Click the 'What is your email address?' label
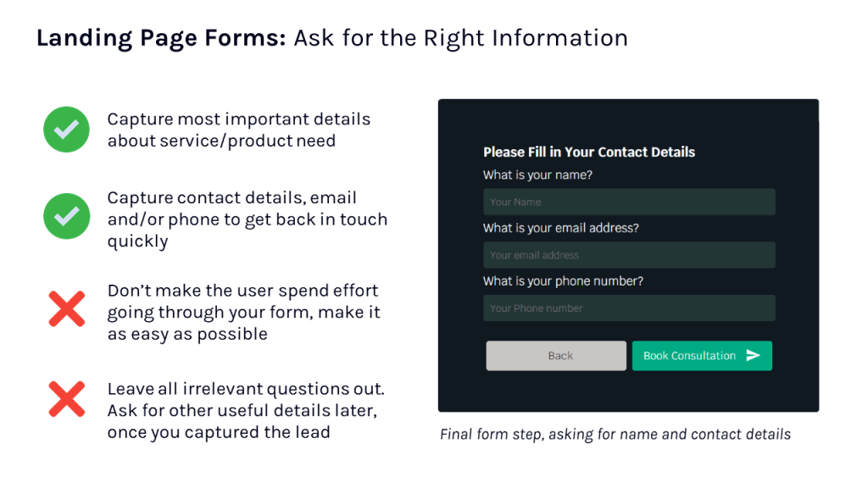The image size is (868, 488). (561, 228)
